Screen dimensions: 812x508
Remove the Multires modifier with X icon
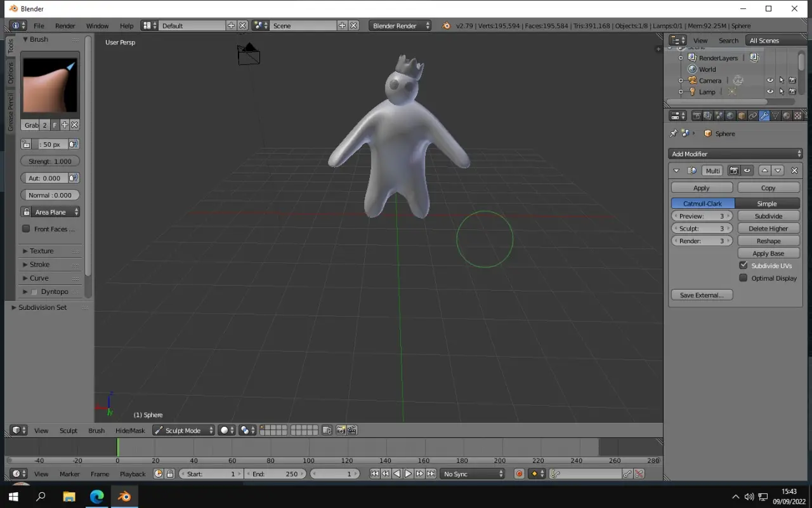(794, 171)
